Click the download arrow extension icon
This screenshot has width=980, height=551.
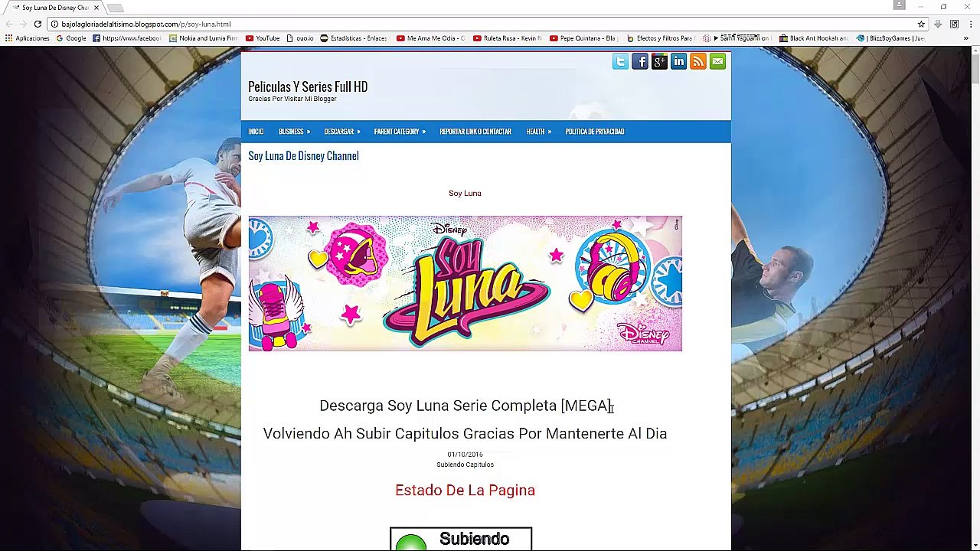coord(937,24)
